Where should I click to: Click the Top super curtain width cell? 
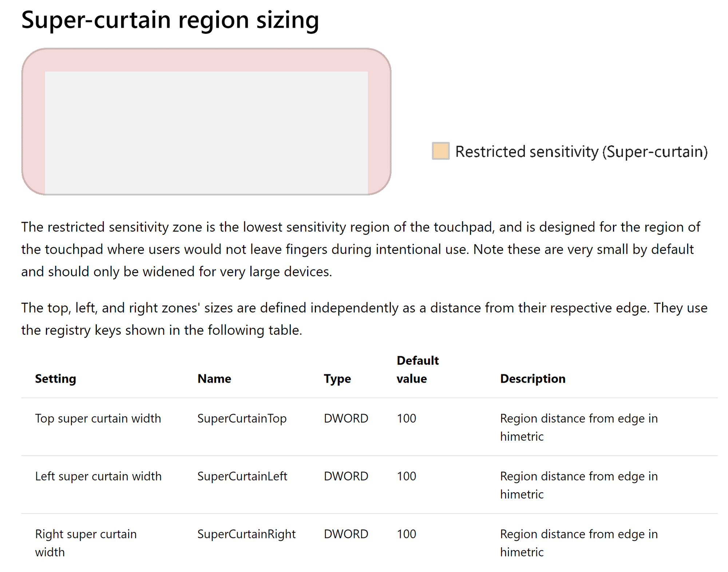tap(98, 418)
